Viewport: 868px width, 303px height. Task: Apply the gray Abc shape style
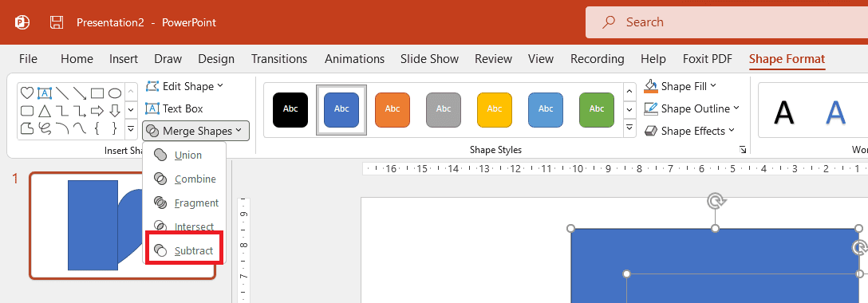point(444,109)
